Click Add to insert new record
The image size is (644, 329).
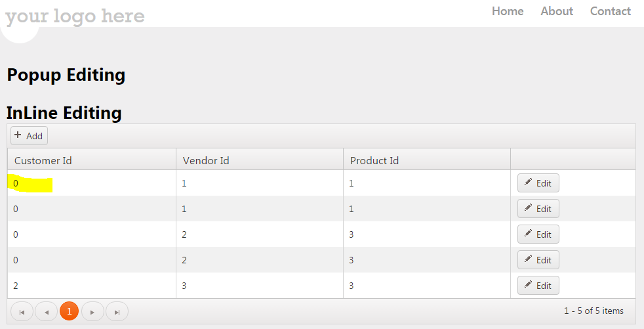click(x=29, y=136)
